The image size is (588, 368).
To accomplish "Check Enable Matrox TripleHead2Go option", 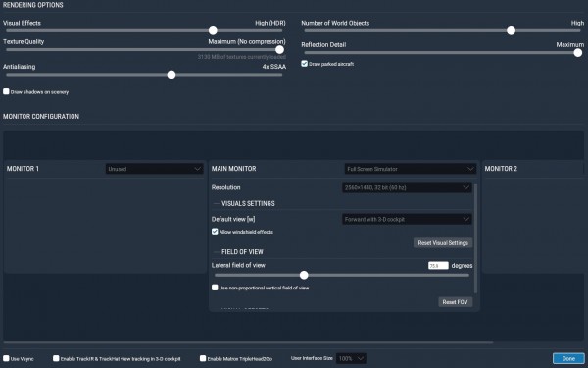I will (x=203, y=358).
